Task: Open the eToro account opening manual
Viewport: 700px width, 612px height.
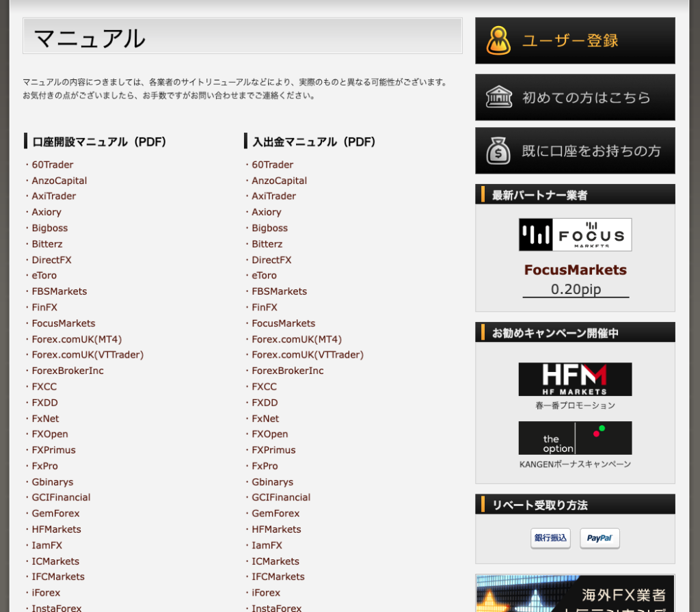Action: coord(44,276)
